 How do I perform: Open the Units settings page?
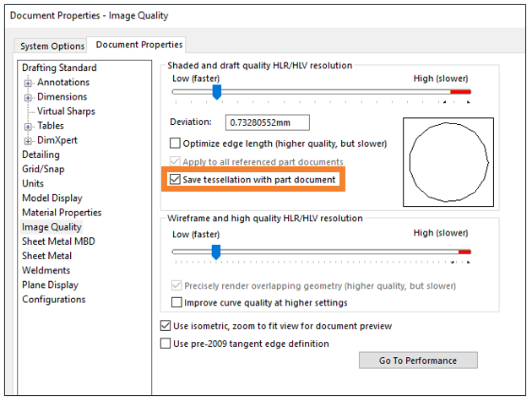[33, 183]
